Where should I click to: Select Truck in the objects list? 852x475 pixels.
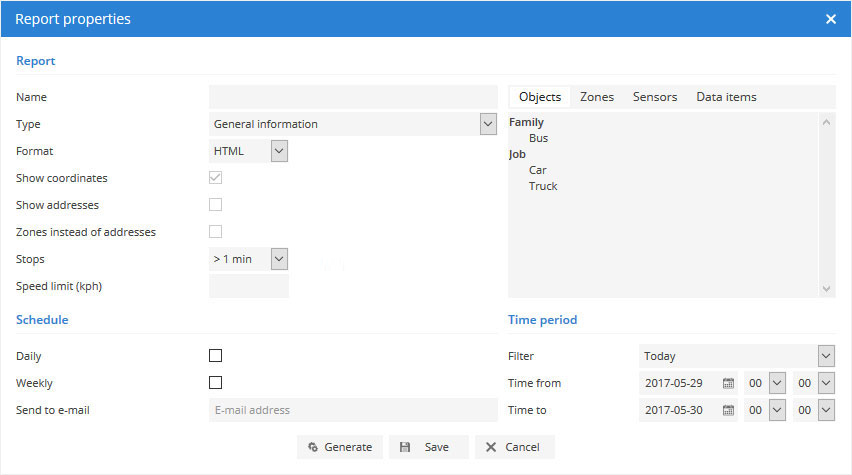pyautogui.click(x=543, y=186)
